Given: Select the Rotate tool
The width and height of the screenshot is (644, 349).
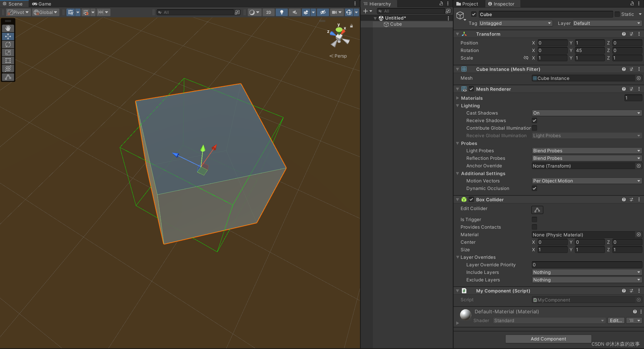Looking at the screenshot, I should pos(8,44).
